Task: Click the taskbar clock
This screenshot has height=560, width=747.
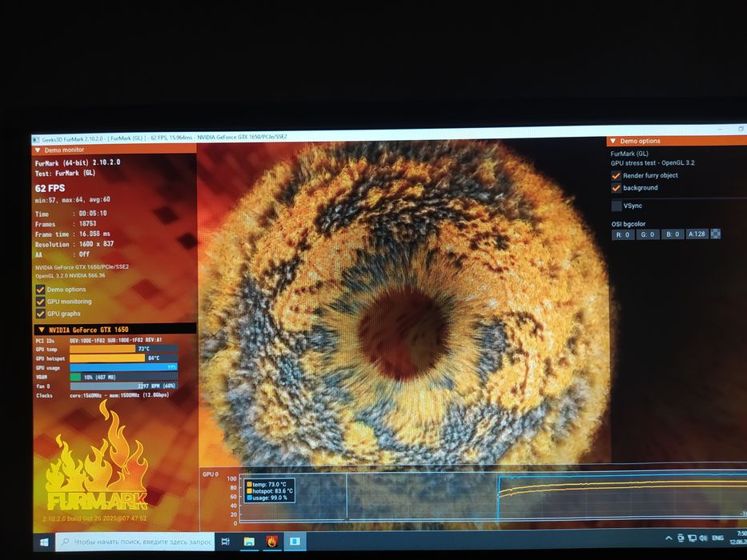Action: pos(739,538)
